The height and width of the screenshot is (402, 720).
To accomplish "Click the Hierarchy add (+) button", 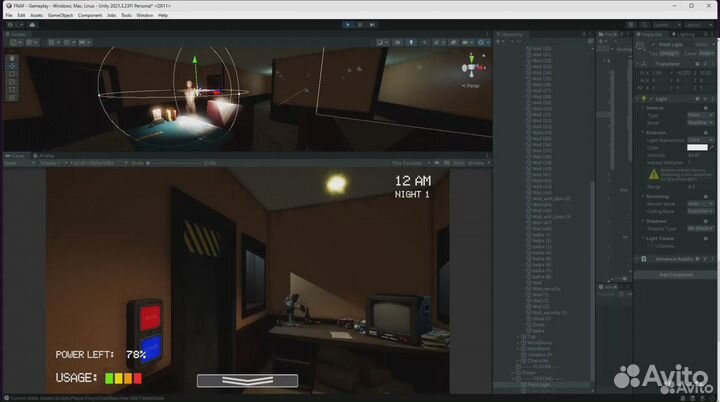I will [x=499, y=41].
